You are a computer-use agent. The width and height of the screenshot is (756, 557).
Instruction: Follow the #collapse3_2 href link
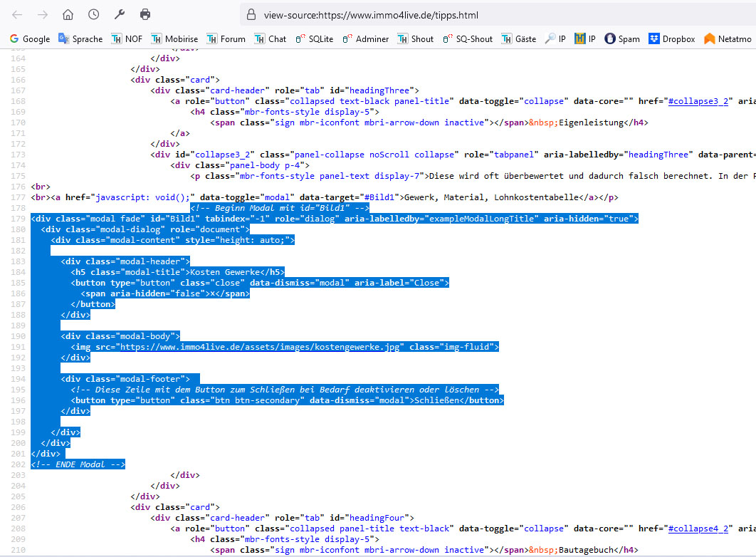click(698, 101)
